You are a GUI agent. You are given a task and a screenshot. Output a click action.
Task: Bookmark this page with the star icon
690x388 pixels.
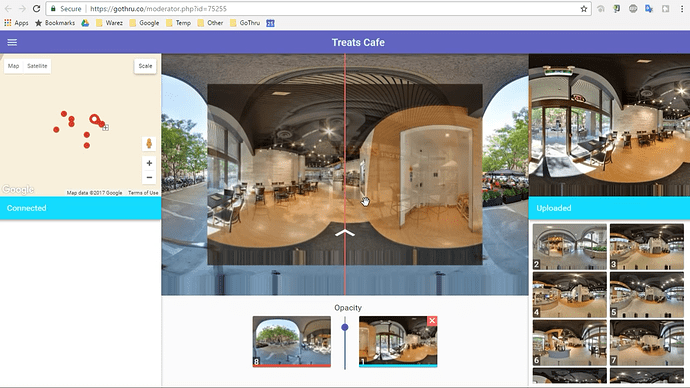click(x=584, y=9)
